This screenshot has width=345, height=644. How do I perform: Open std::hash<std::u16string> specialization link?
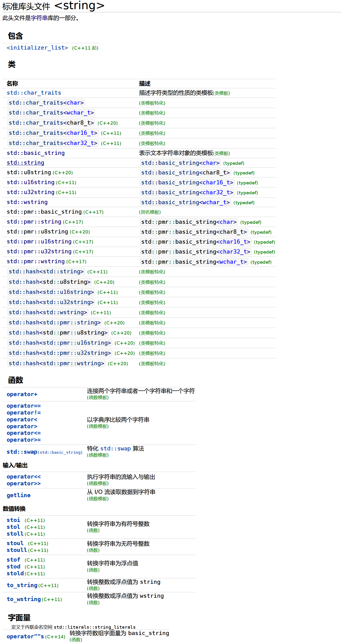[51, 292]
